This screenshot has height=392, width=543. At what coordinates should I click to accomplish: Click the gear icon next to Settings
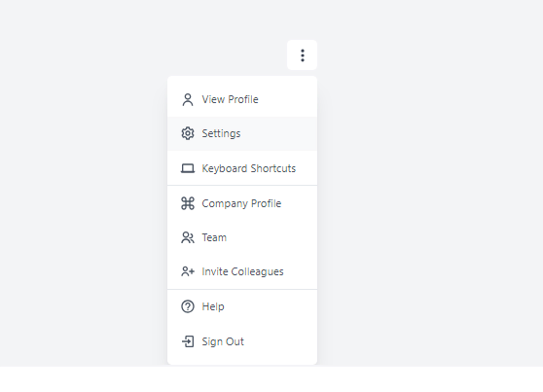pos(188,133)
